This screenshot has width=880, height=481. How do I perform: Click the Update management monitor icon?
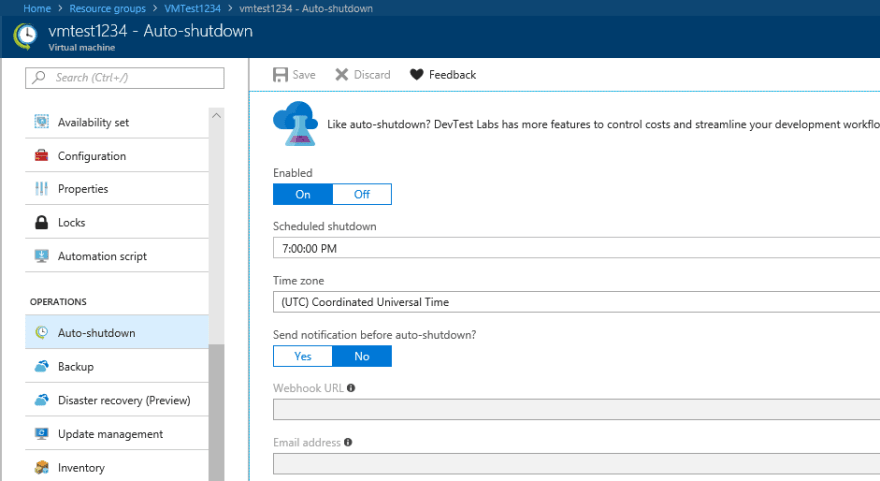click(x=42, y=434)
